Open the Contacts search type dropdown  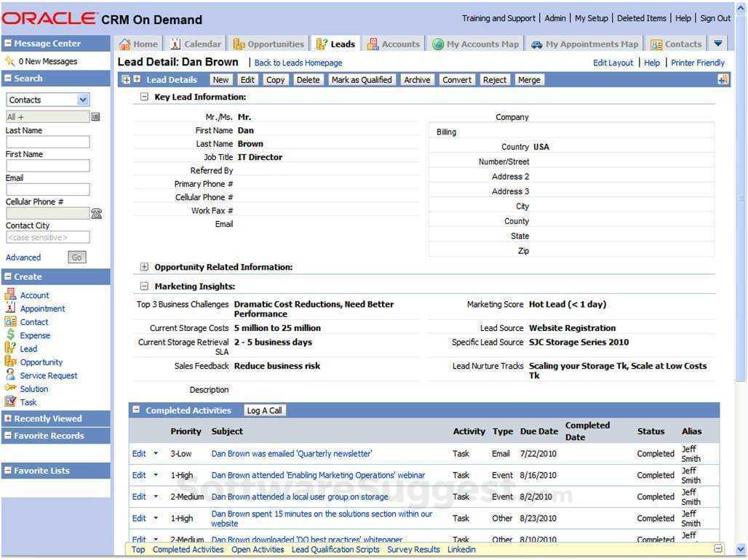point(47,99)
